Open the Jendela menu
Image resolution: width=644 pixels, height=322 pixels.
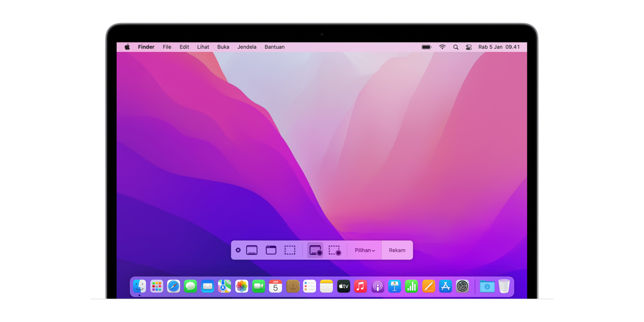(247, 47)
